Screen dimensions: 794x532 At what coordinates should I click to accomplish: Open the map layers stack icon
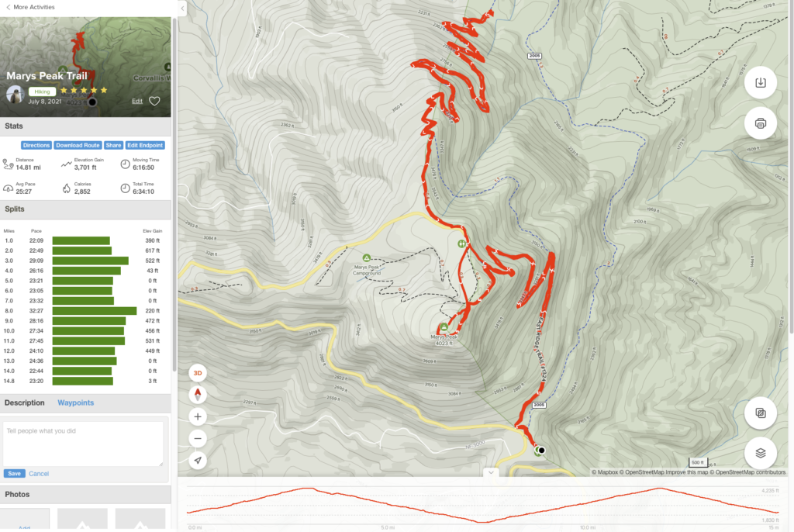(760, 453)
